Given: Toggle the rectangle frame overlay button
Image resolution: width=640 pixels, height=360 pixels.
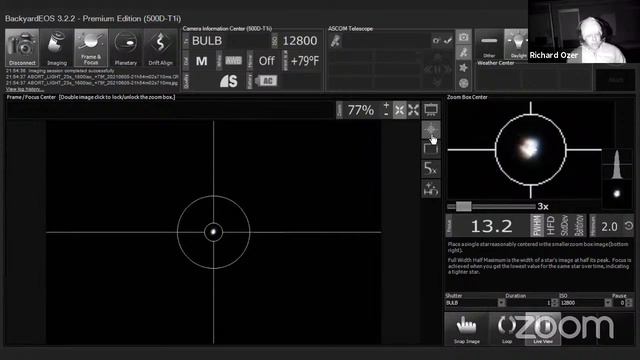Looking at the screenshot, I should click(x=431, y=149).
